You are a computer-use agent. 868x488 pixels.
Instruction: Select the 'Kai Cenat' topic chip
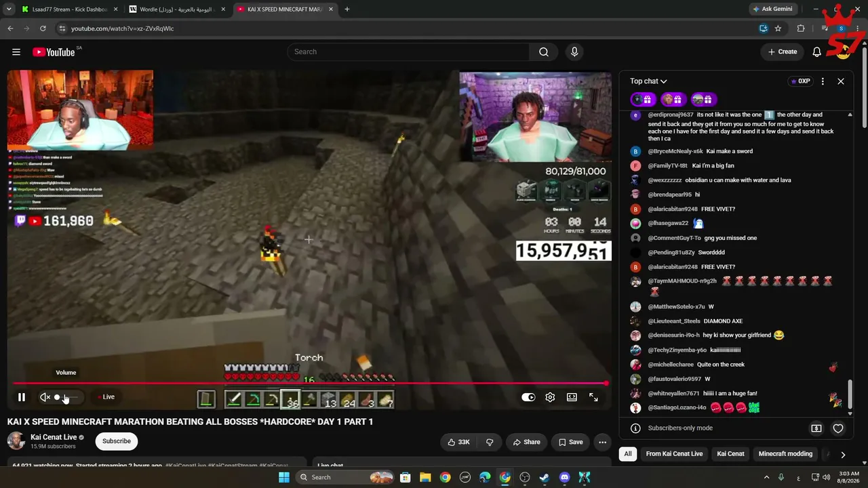click(730, 454)
